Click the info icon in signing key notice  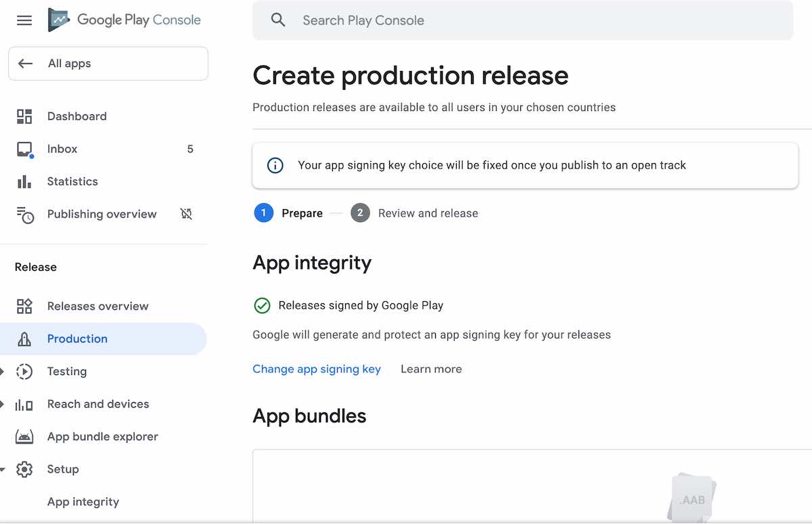tap(275, 165)
